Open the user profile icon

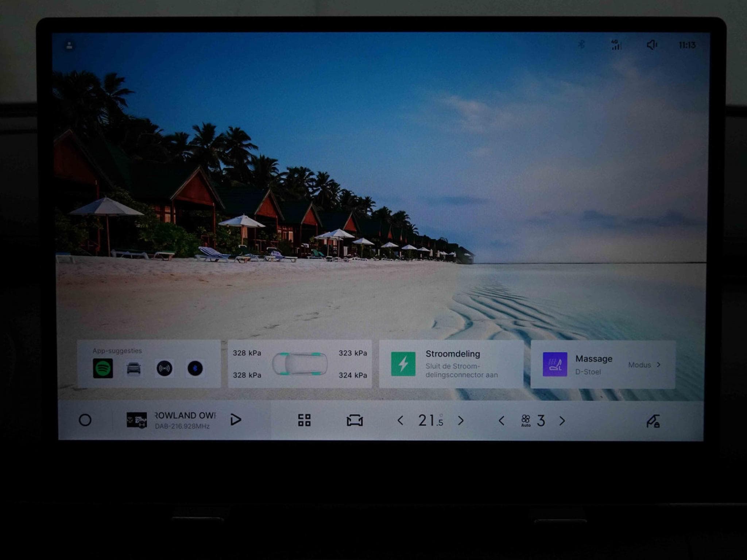coord(69,46)
